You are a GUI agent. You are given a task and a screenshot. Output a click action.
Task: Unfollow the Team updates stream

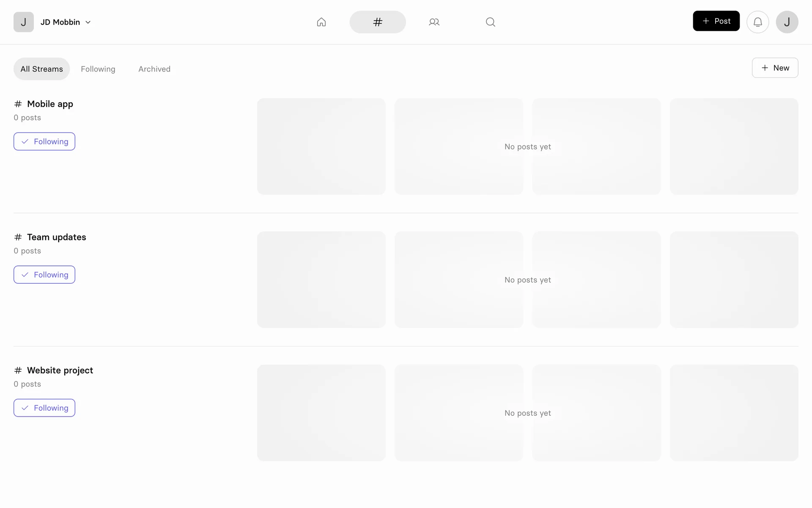click(44, 275)
